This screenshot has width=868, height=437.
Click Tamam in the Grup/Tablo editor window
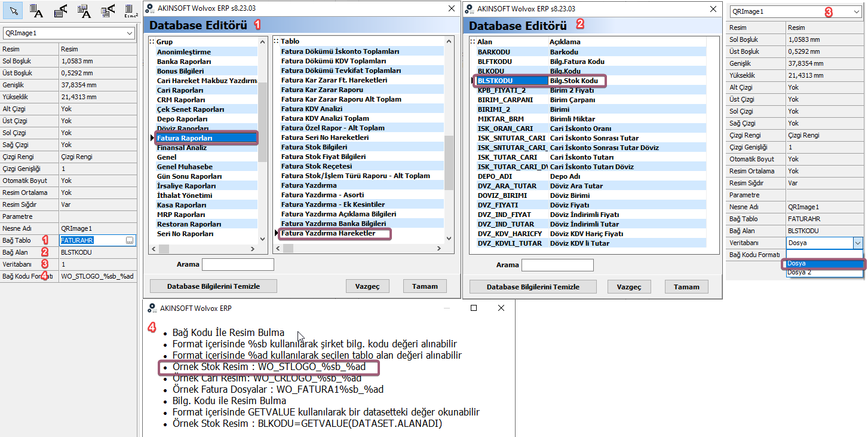(x=425, y=286)
